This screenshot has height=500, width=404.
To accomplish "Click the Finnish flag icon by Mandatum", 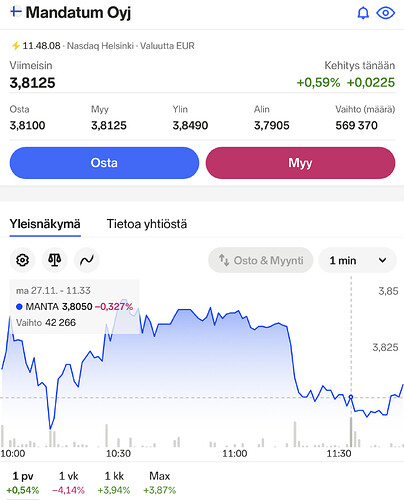I will pyautogui.click(x=16, y=12).
